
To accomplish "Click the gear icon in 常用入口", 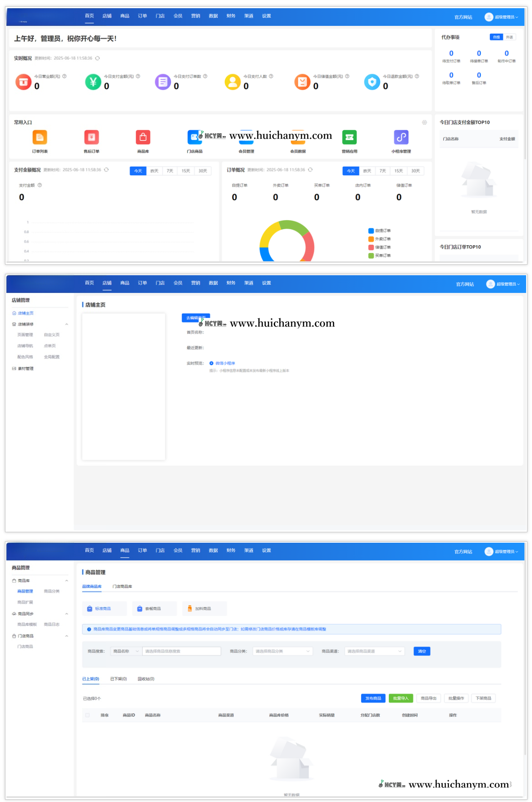I will 424,122.
